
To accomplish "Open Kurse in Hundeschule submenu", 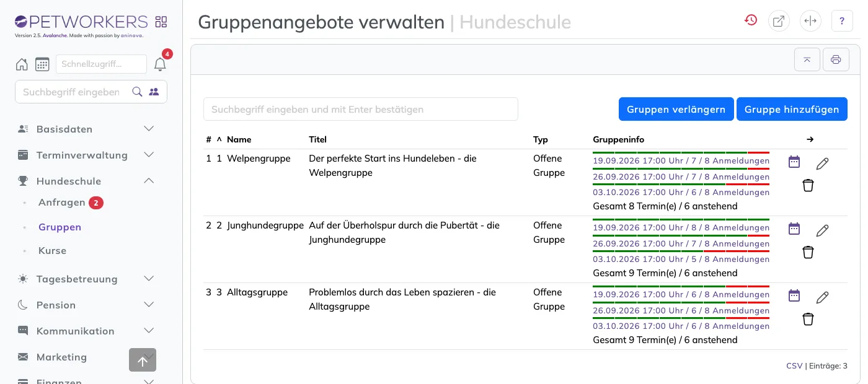I will [52, 251].
